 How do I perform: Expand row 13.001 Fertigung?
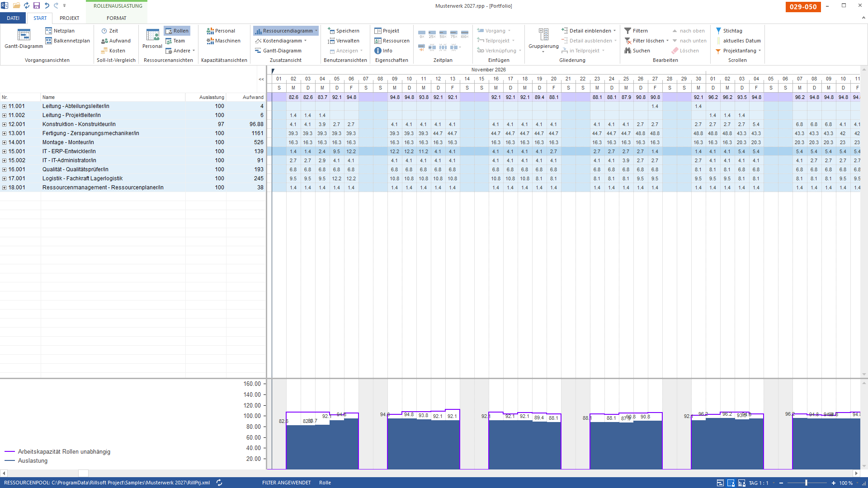pyautogui.click(x=4, y=133)
